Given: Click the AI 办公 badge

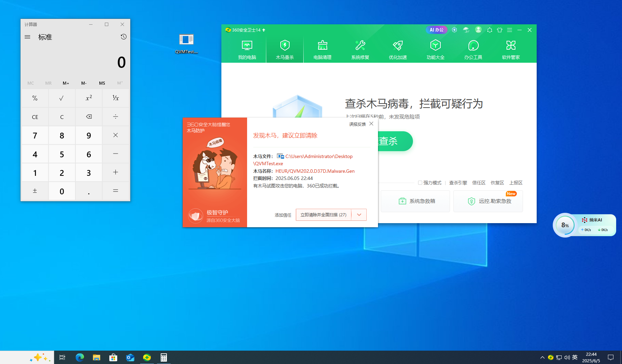Looking at the screenshot, I should [437, 30].
